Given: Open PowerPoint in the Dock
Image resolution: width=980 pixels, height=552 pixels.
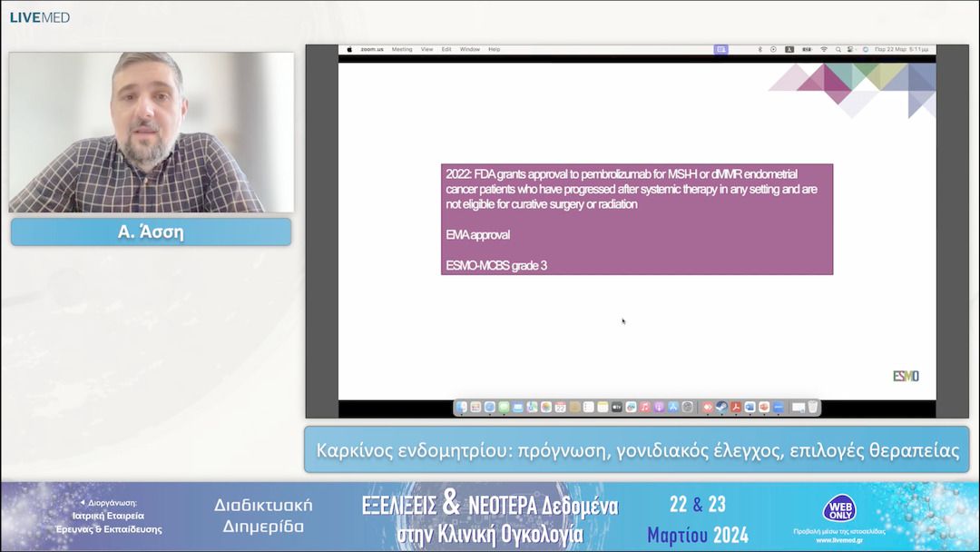Looking at the screenshot, I should click(x=764, y=407).
